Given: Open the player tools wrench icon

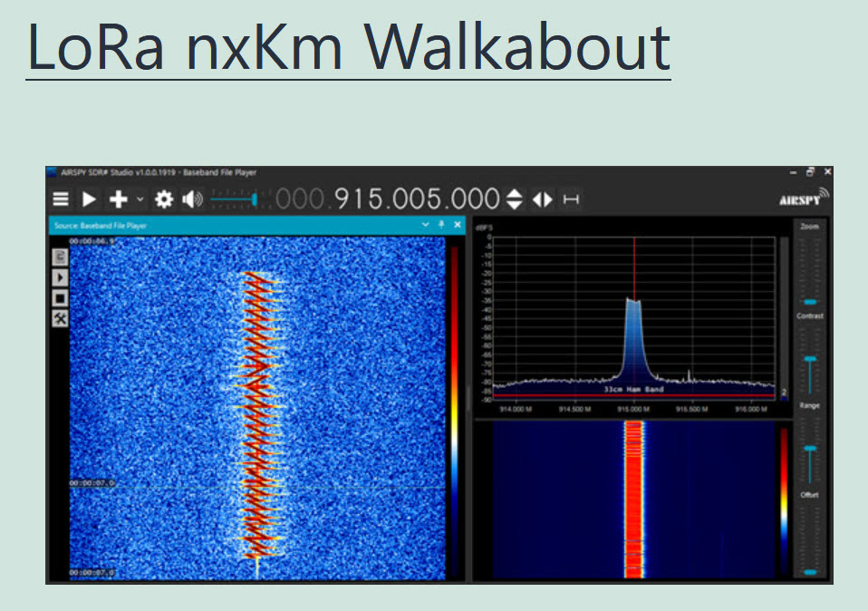Looking at the screenshot, I should coord(60,318).
